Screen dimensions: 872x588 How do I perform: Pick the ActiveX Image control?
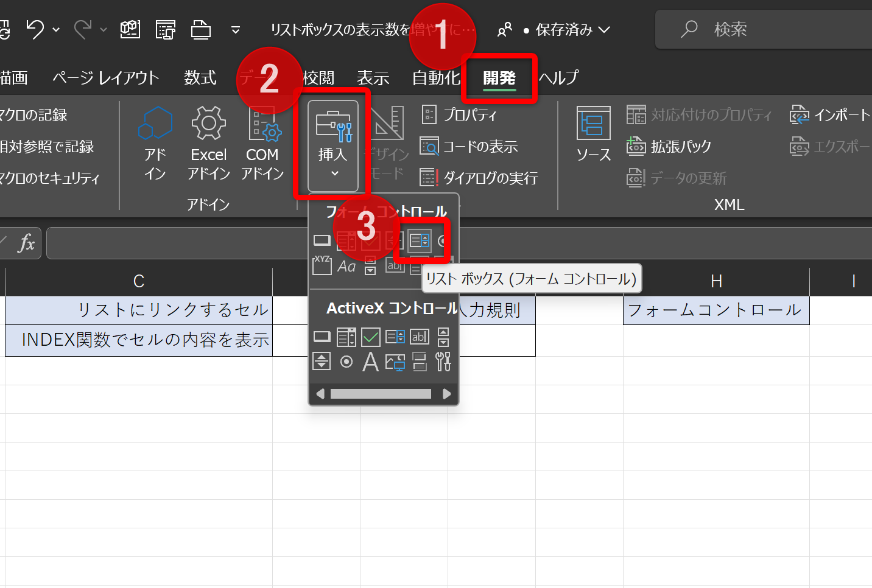coord(395,362)
